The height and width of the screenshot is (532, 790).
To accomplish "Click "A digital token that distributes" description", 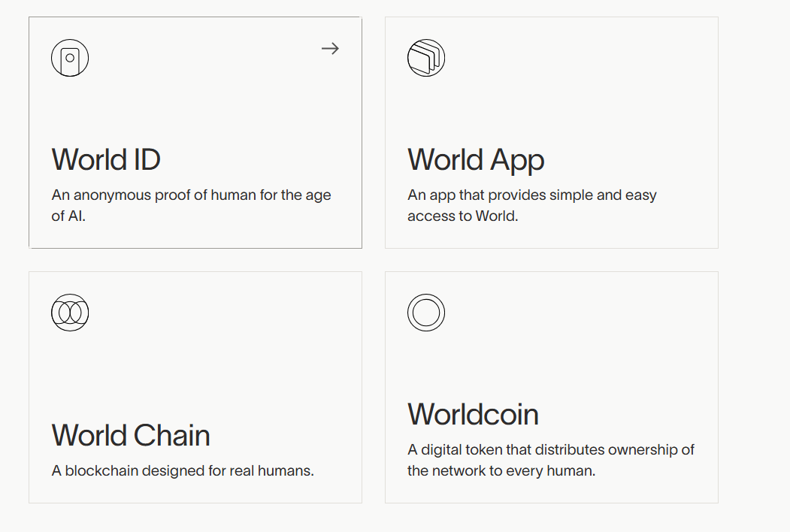I will (551, 460).
